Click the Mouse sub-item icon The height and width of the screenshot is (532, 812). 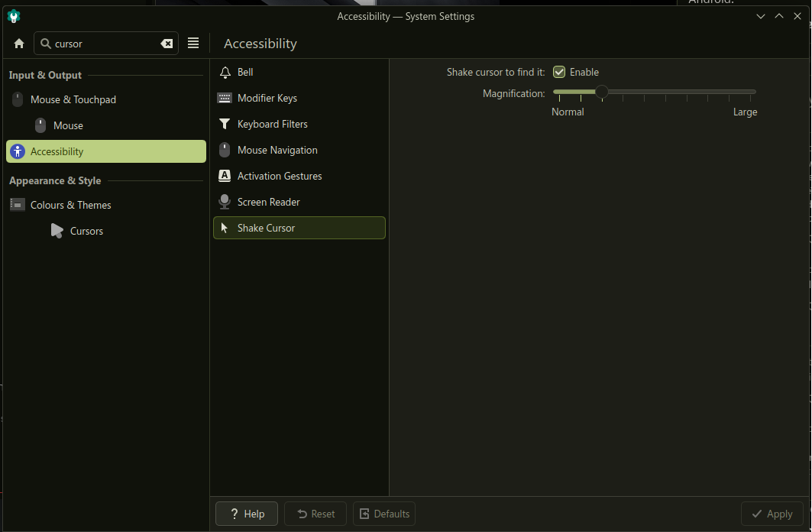click(x=40, y=125)
